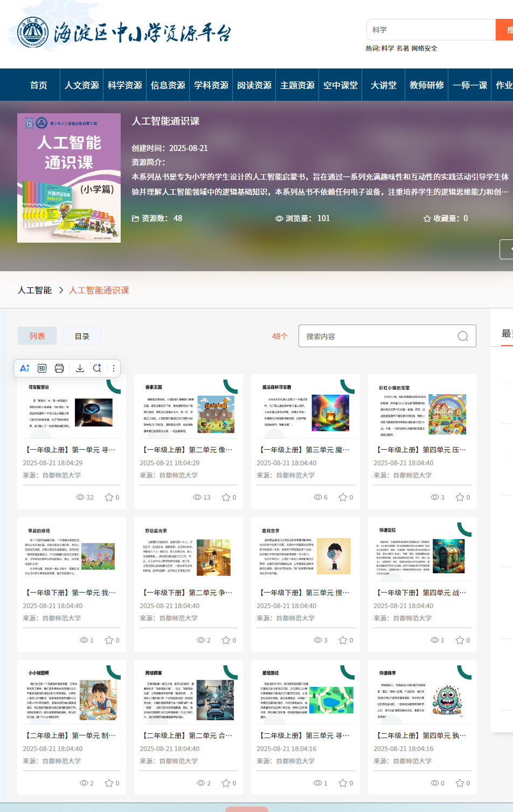The width and height of the screenshot is (513, 812).
Task: Click the 网络安全 hot word link
Action: pos(422,49)
